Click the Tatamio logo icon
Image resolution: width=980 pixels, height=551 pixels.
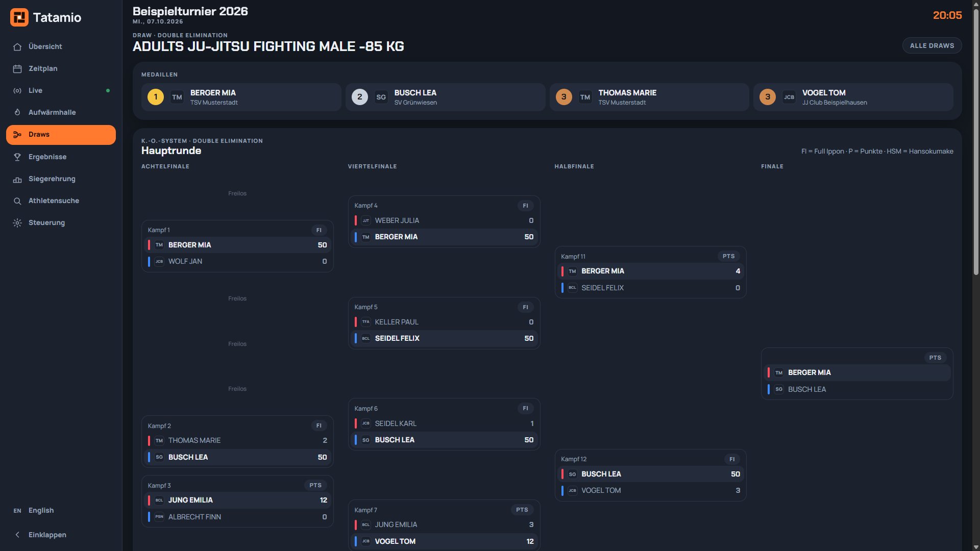pos(19,17)
